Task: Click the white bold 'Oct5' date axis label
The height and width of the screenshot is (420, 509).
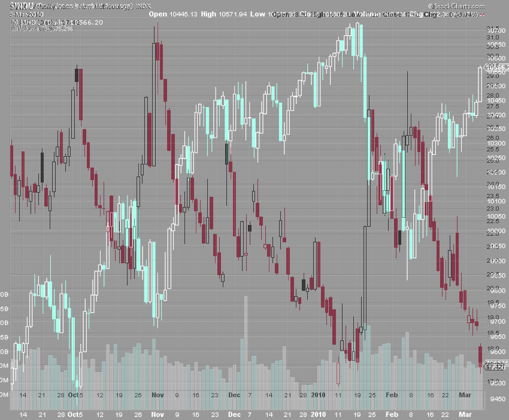Action: coord(75,415)
